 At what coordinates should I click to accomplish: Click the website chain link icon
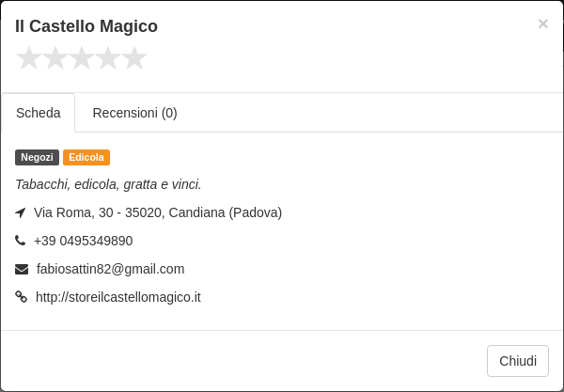[x=22, y=297]
